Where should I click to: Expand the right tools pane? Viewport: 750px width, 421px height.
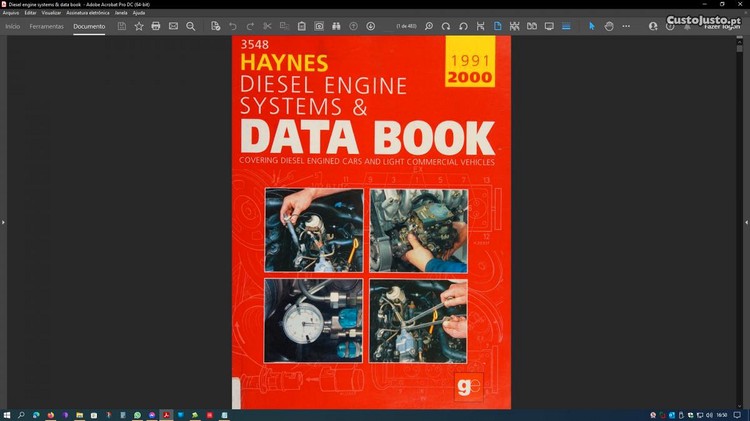coord(746,221)
